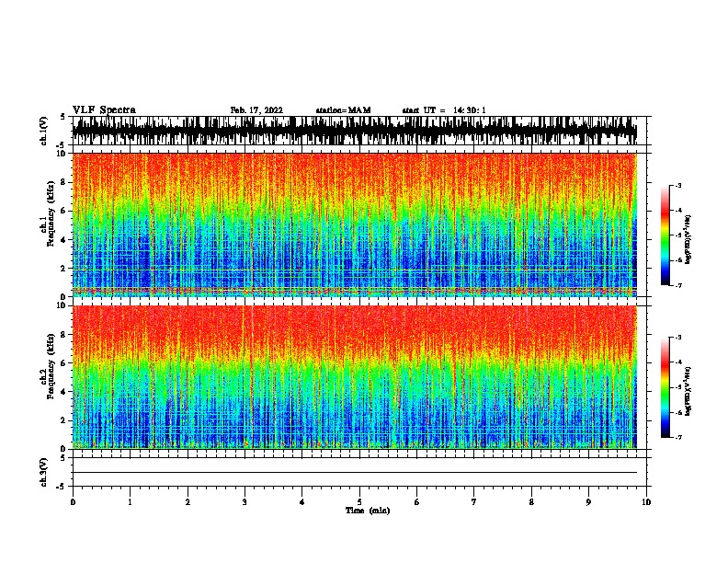Click the log(PSD) units label beside the ch.2 color bar
This screenshot has height=563, width=728.
(688, 391)
